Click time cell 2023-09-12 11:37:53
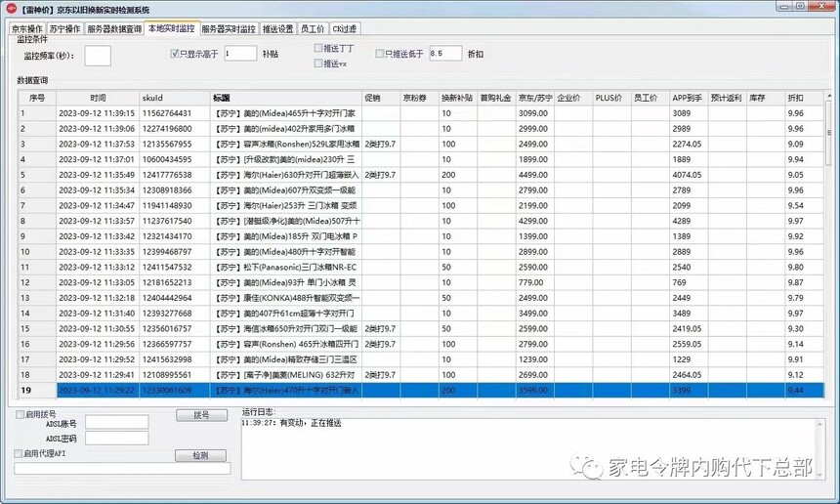Image resolution: width=840 pixels, height=504 pixels. coord(98,145)
